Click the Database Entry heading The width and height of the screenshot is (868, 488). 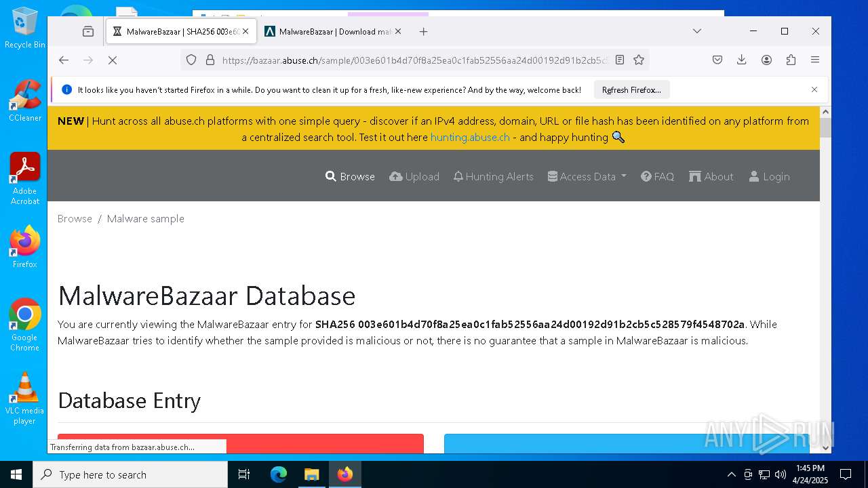[x=130, y=401]
